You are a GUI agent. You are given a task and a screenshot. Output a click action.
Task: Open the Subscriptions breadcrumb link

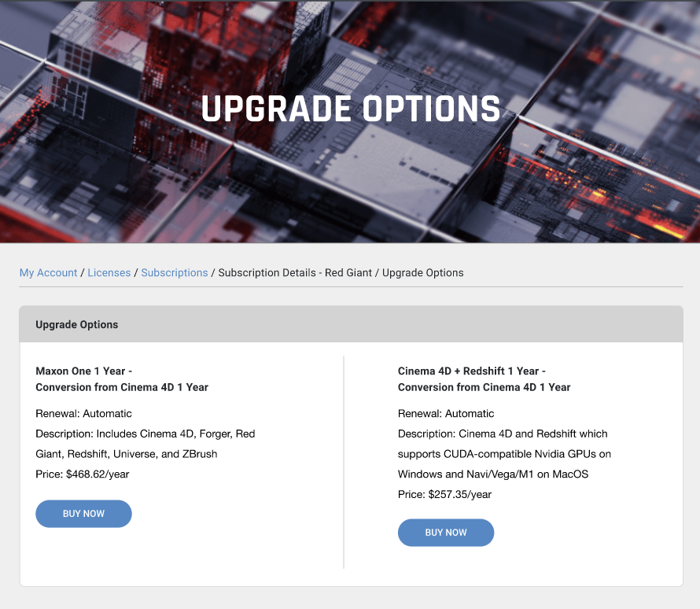click(175, 273)
